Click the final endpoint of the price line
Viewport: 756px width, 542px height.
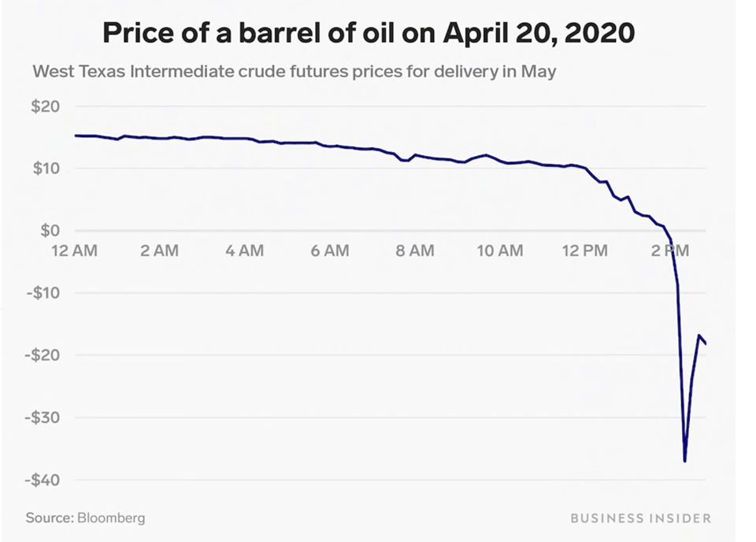(706, 343)
